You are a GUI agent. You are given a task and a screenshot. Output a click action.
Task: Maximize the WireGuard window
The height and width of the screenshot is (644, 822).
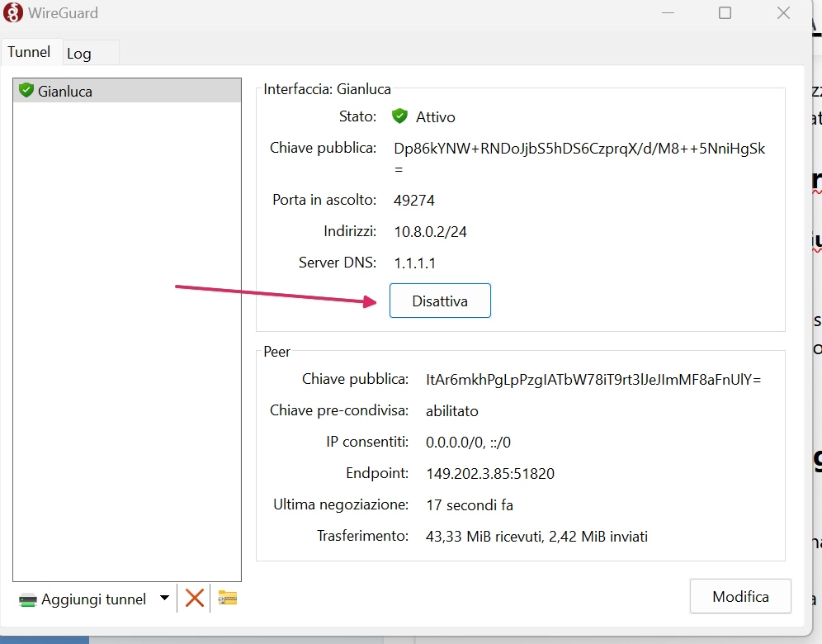click(725, 13)
